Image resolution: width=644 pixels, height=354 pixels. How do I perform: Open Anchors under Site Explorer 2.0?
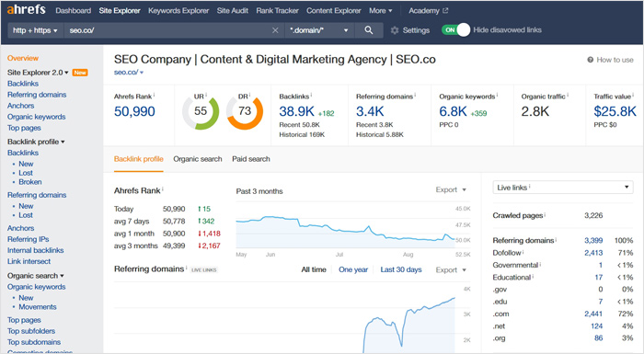pos(20,106)
